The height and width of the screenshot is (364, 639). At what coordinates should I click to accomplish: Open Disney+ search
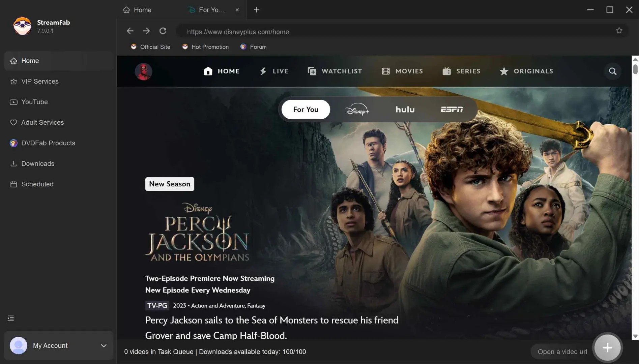point(613,71)
